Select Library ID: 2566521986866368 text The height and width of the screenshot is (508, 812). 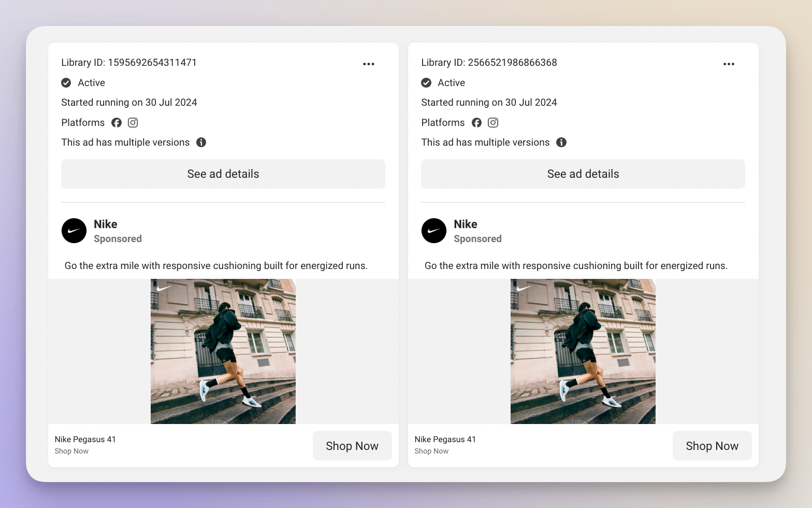489,63
